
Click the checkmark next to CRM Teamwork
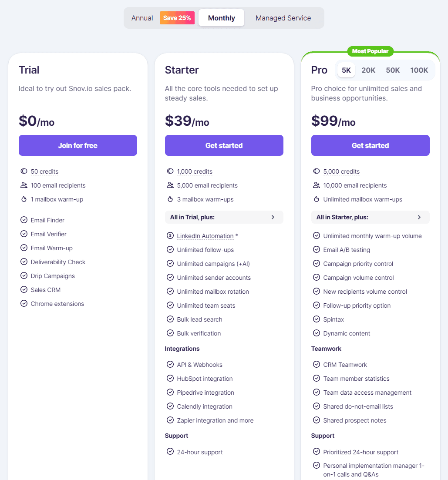tap(316, 364)
